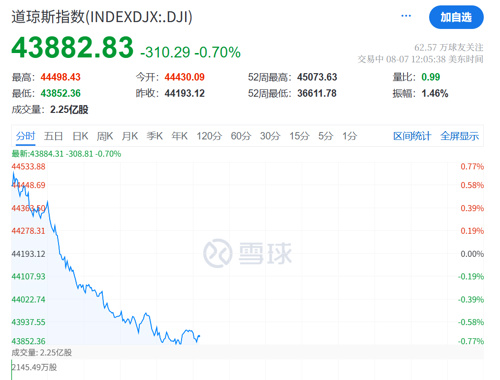Click the 52周最高 value 45073.63
500x380 pixels.
point(317,77)
